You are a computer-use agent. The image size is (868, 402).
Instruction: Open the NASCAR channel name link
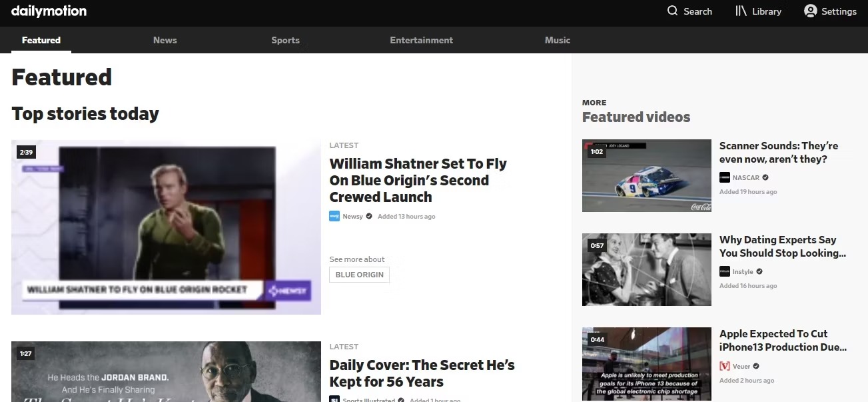pos(746,178)
